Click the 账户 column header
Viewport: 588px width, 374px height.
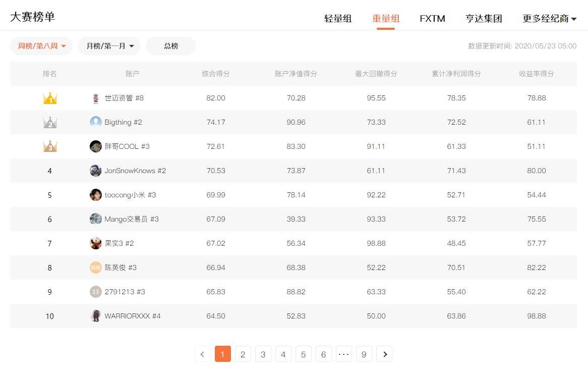[x=132, y=74]
